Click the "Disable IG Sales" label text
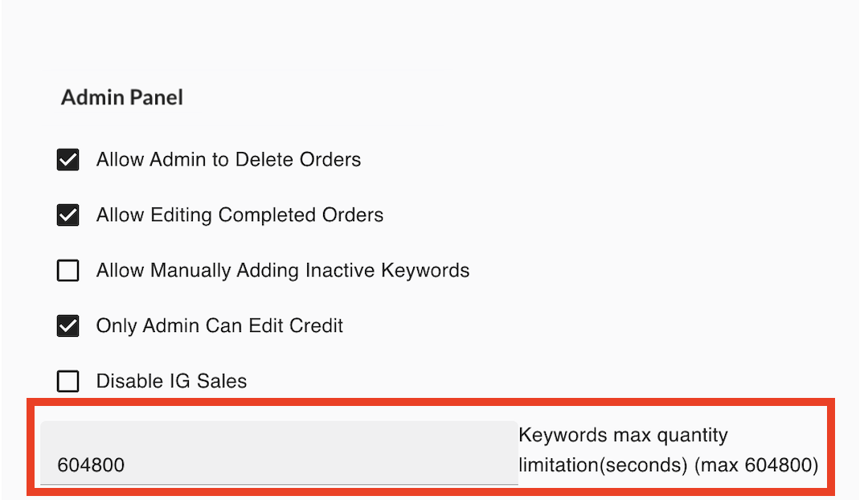Screen dimensions: 868x500 click(171, 381)
